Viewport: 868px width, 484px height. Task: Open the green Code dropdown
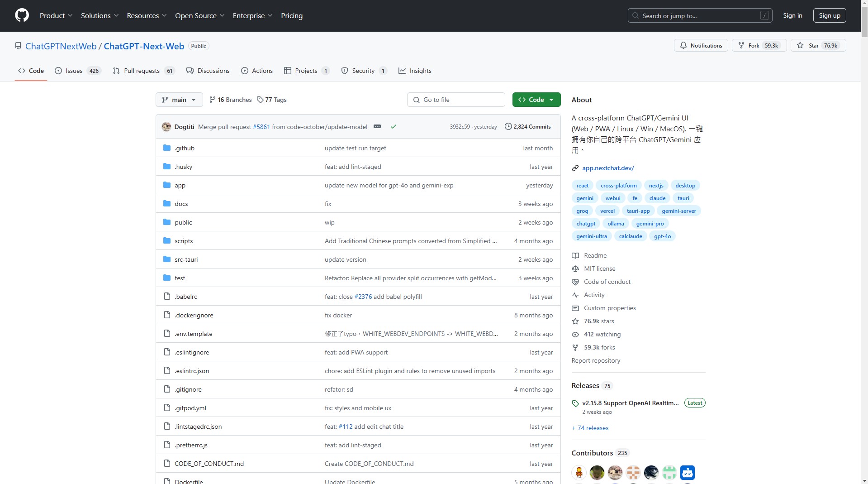536,100
